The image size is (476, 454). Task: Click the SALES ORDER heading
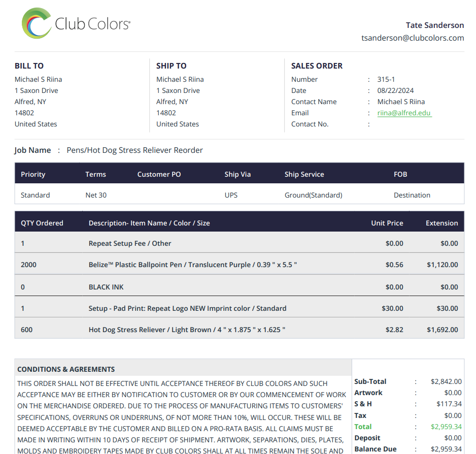pyautogui.click(x=317, y=66)
